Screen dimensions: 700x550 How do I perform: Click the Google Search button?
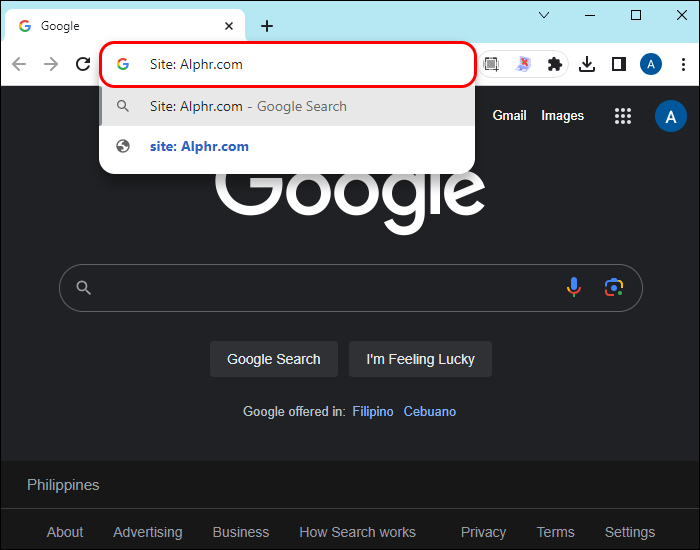[274, 359]
